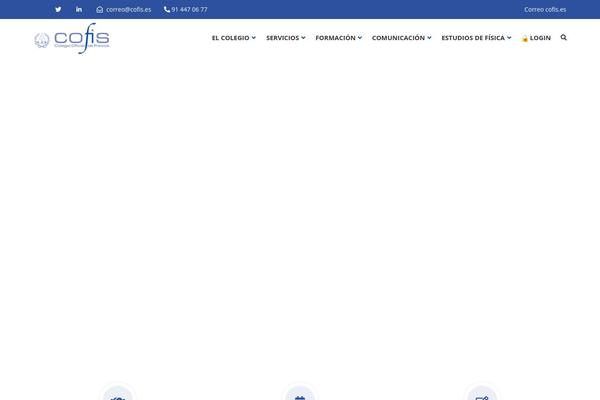Expand the chevron next to EL COLEGIO
Viewport: 600px width, 400px height.
click(x=253, y=38)
